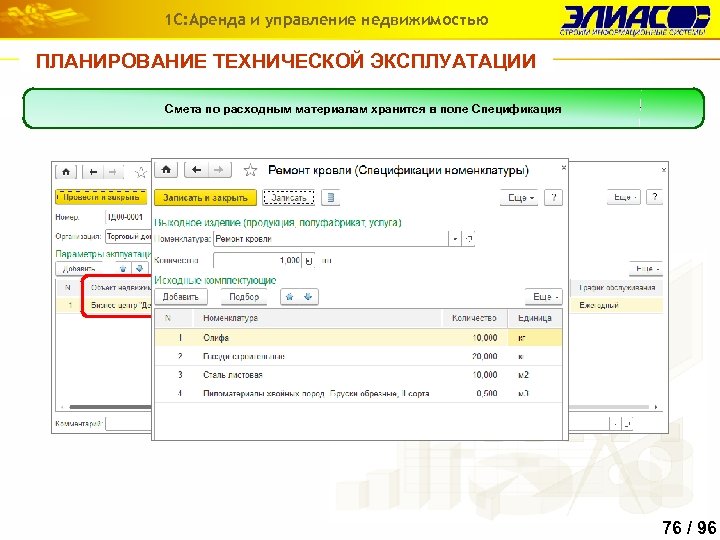
Task: Add Ремонт кровли to favorites with the star
Action: click(x=250, y=170)
